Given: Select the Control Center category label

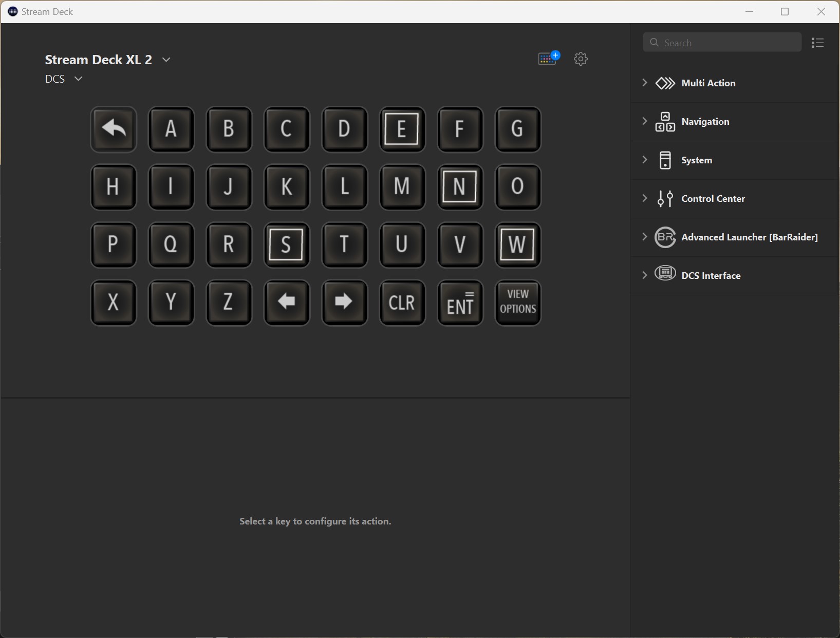Looking at the screenshot, I should pyautogui.click(x=713, y=199).
